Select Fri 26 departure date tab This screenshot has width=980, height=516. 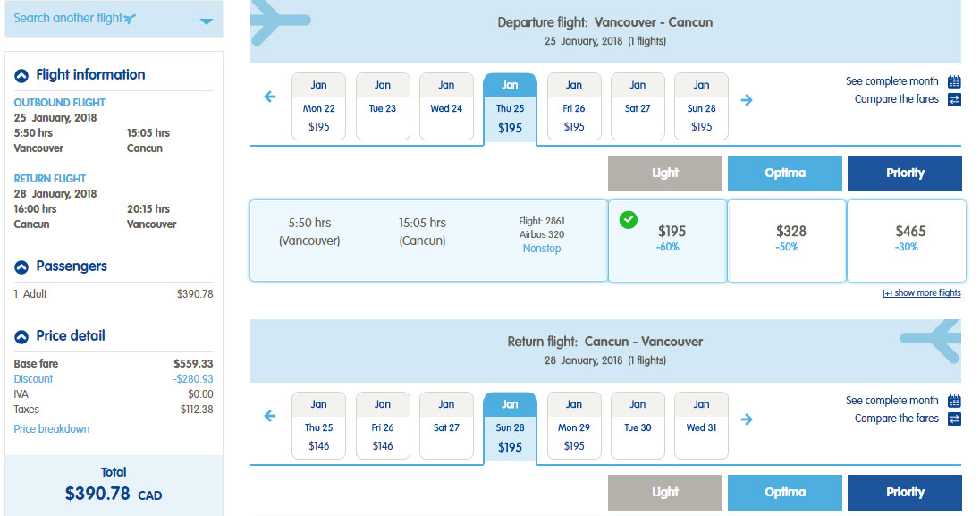click(574, 106)
